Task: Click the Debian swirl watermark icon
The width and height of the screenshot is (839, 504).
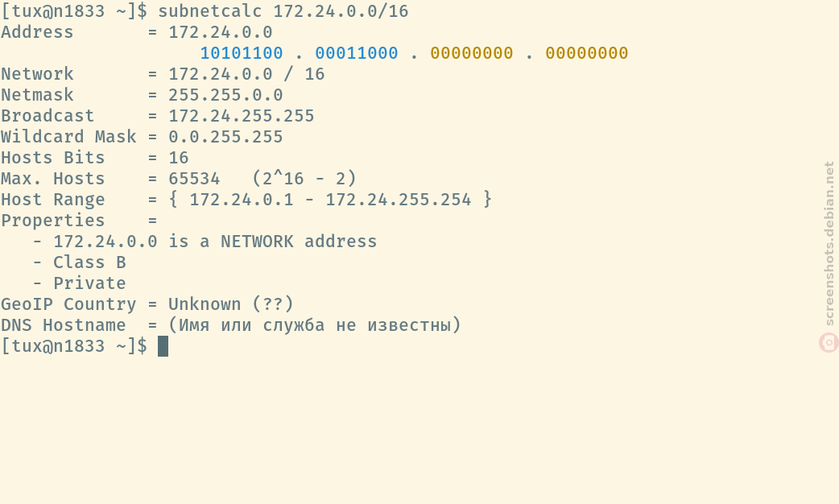Action: [829, 342]
